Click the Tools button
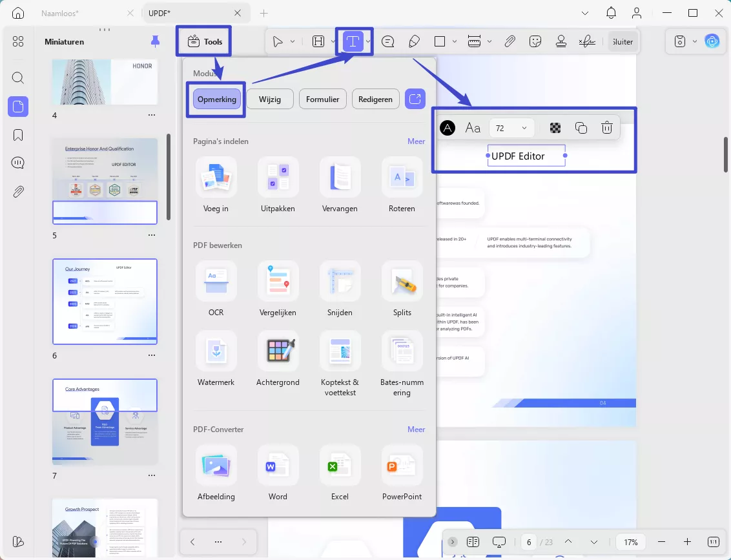731x560 pixels. click(x=205, y=41)
